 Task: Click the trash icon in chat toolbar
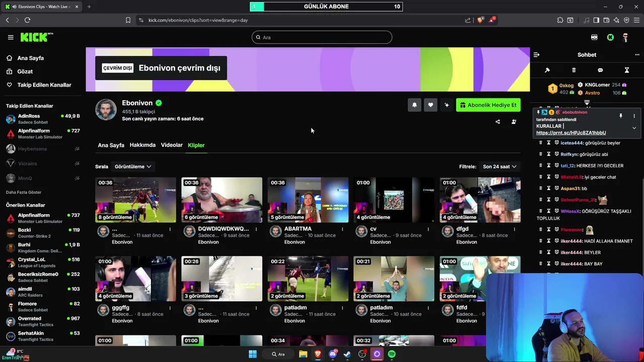tap(574, 70)
